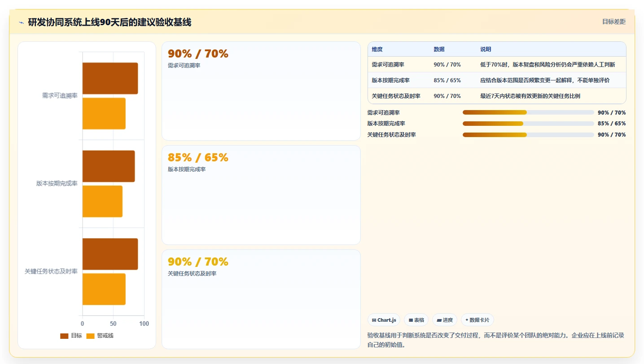Screen dimensions: 644x364
Task: Toggle the 警戒线 legend item in the chart
Action: tap(100, 336)
